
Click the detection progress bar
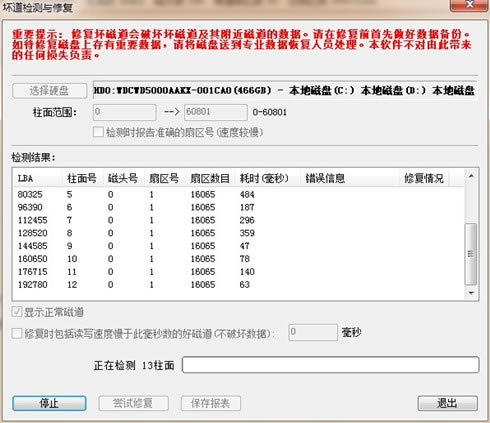coord(331,365)
